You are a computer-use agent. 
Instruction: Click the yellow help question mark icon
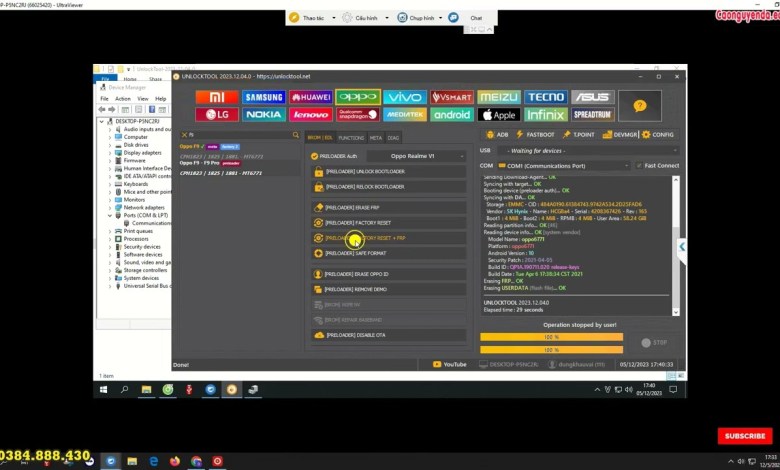pos(640,105)
